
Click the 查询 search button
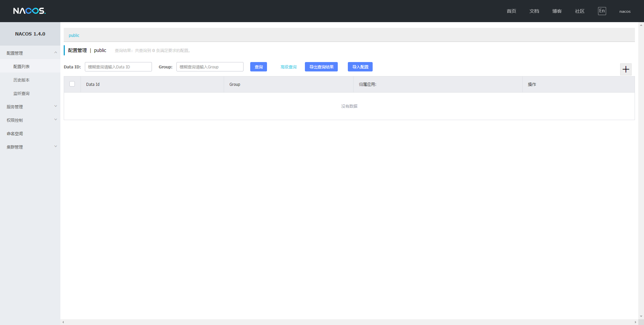click(258, 67)
